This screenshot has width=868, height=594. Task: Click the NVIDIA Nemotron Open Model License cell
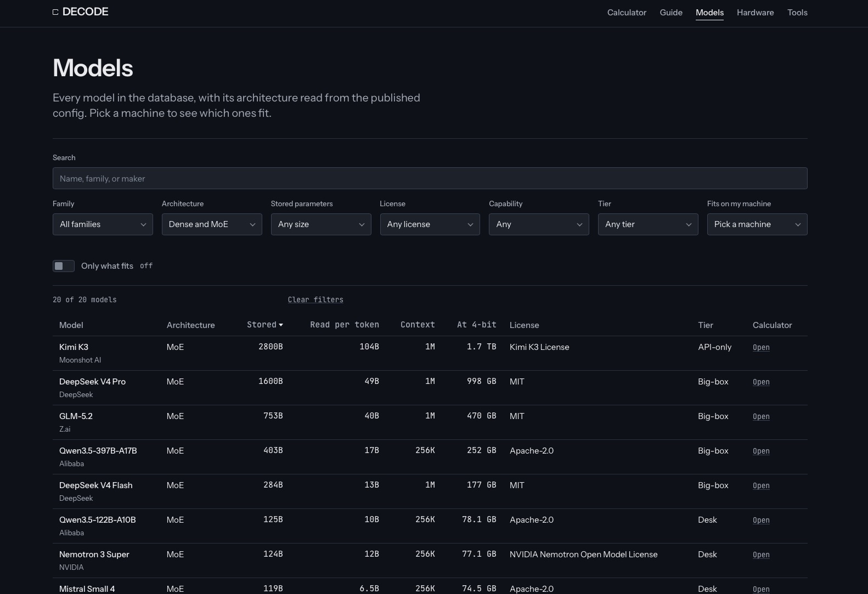point(583,554)
